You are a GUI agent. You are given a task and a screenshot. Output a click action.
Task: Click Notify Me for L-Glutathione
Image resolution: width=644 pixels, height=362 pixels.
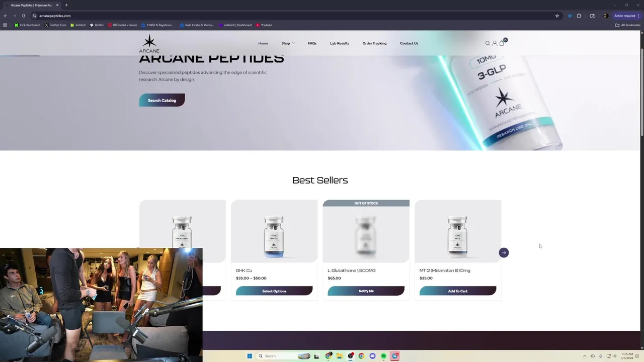coord(366,291)
